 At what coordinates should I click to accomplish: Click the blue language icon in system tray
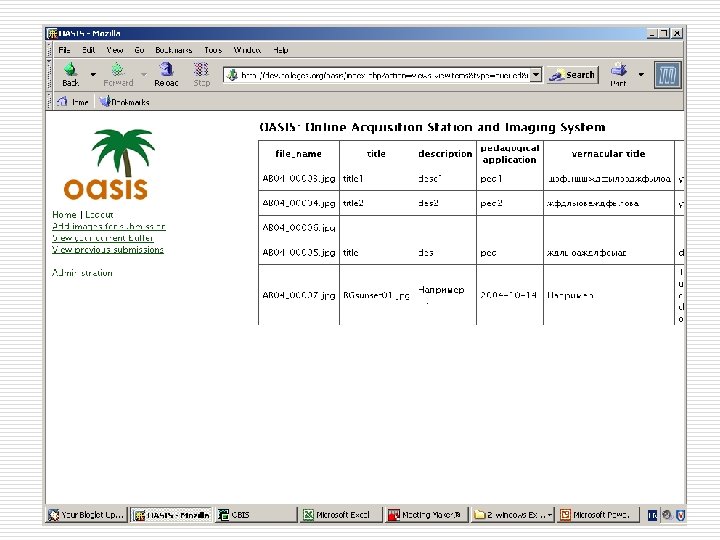(x=652, y=515)
